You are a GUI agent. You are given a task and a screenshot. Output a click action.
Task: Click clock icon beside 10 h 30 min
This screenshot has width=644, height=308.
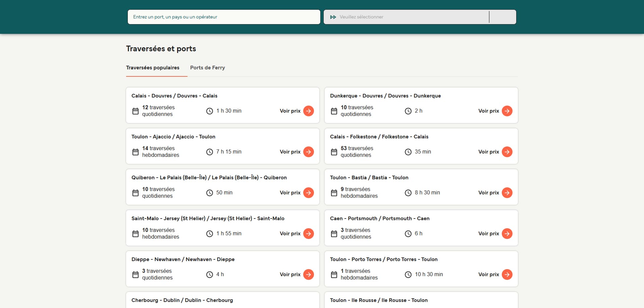[408, 274]
